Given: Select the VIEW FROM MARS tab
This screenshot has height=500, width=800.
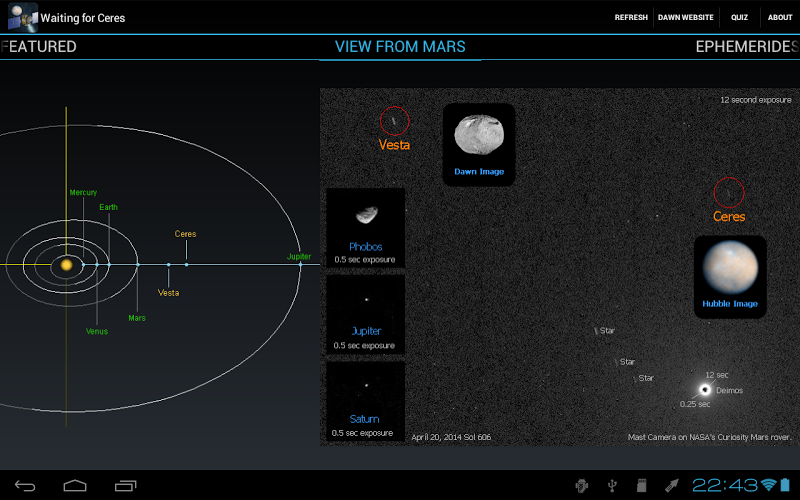Looking at the screenshot, I should (x=400, y=46).
